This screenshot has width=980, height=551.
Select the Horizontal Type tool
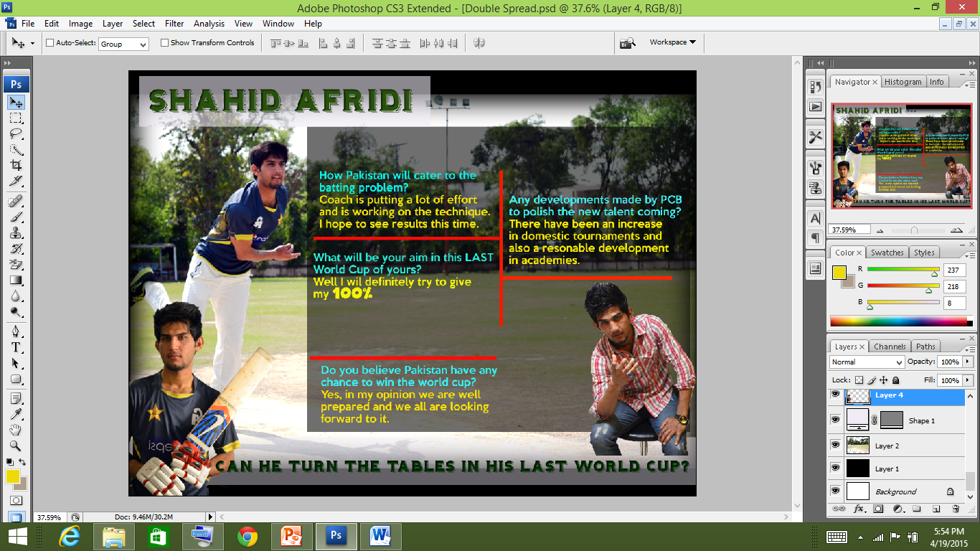[x=16, y=347]
